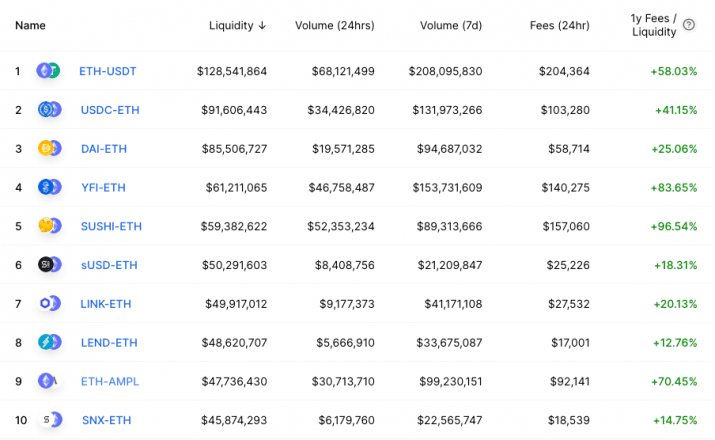Open the SNX-ETH pair link
The height and width of the screenshot is (440, 715).
[x=106, y=420]
